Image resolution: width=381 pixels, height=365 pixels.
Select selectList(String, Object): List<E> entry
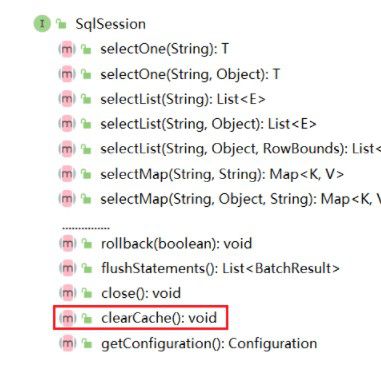[208, 124]
